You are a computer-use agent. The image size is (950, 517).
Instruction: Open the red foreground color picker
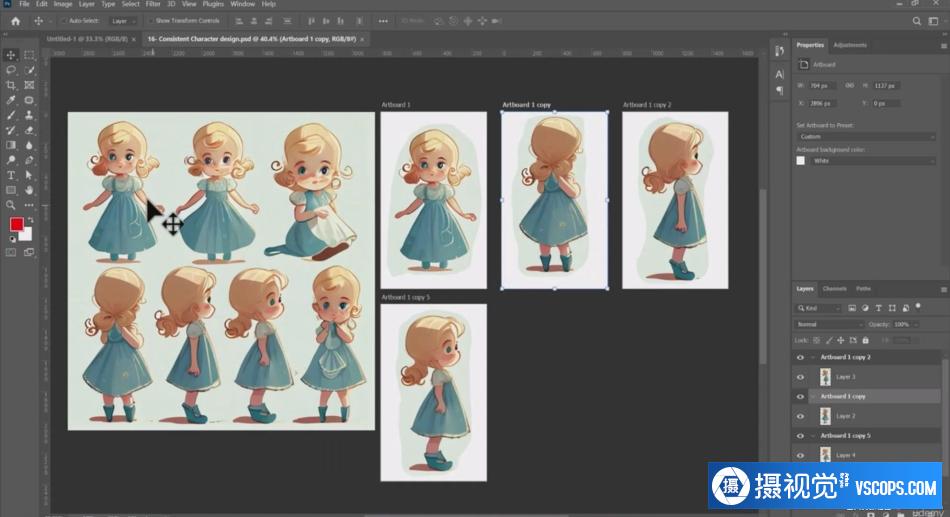16,225
